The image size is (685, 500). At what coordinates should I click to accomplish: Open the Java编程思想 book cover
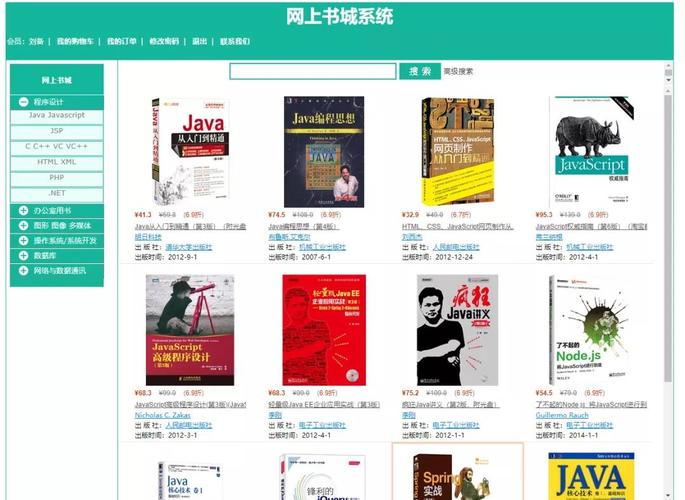coord(324,152)
